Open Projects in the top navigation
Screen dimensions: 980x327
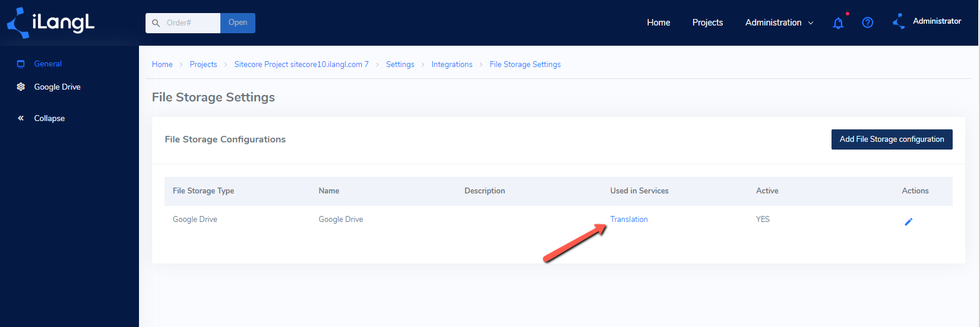click(x=707, y=23)
